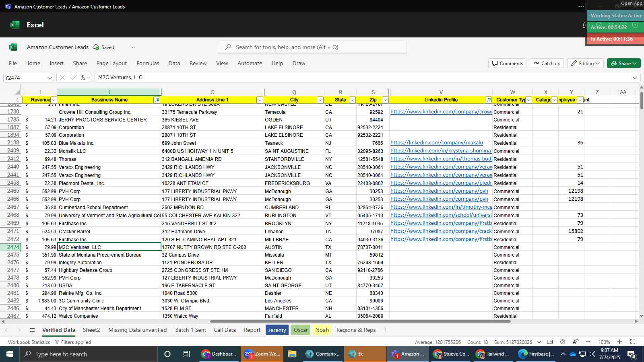Click the Comments button

pos(507,63)
